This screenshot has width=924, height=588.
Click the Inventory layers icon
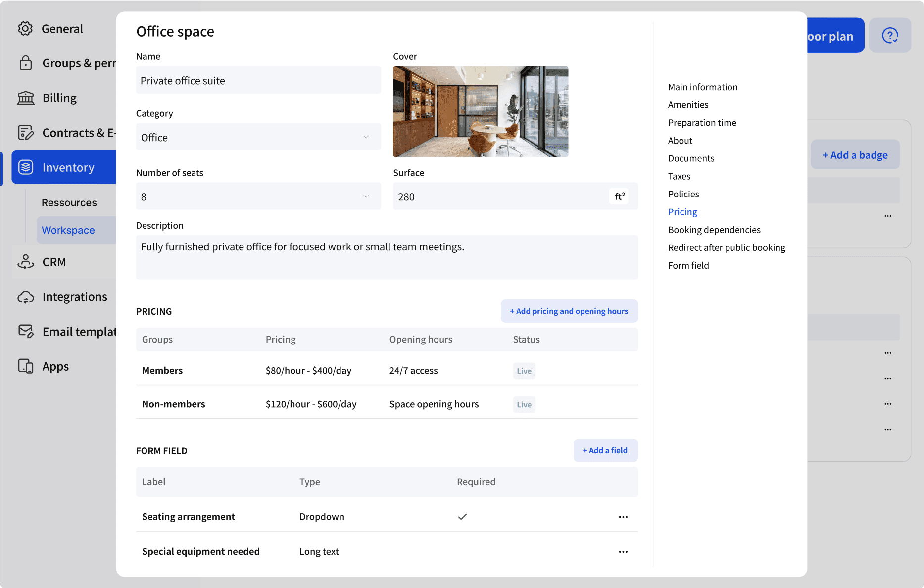click(x=26, y=167)
